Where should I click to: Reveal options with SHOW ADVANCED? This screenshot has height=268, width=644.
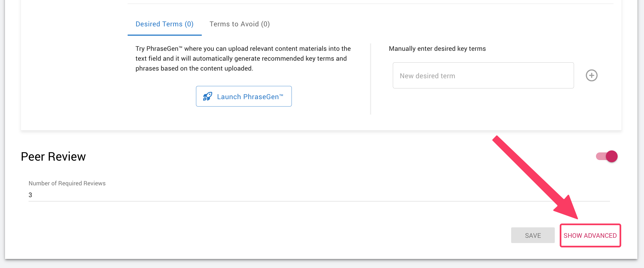[x=590, y=236]
